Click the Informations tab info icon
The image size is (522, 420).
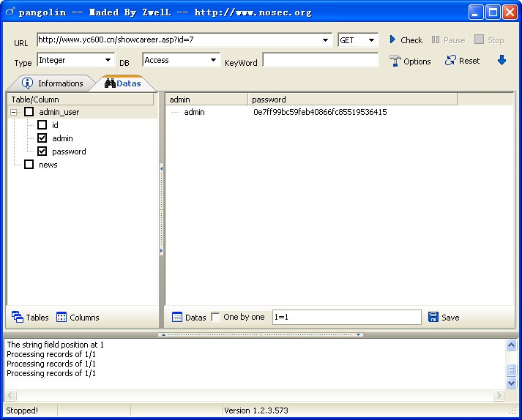[27, 83]
